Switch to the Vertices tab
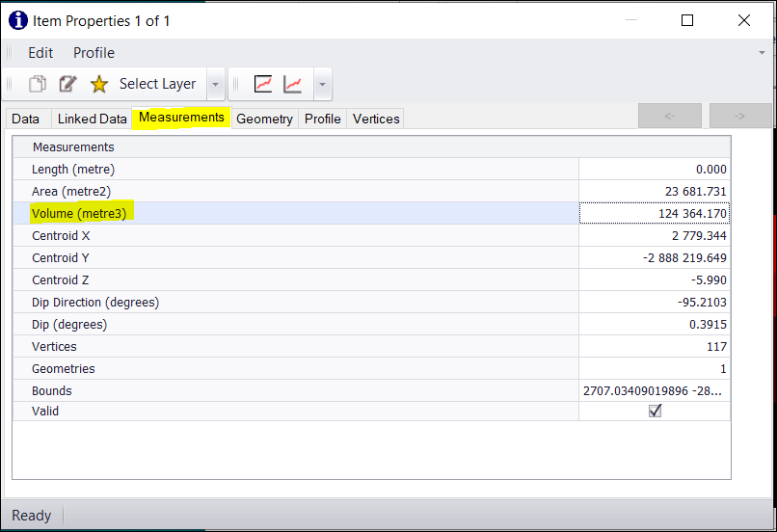 pyautogui.click(x=376, y=119)
